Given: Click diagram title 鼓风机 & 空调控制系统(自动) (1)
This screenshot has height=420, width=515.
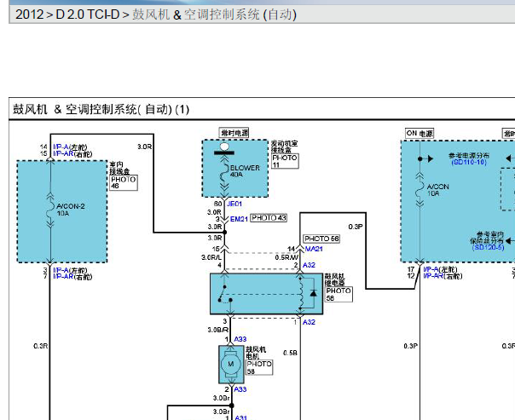Looking at the screenshot, I should (101, 109).
